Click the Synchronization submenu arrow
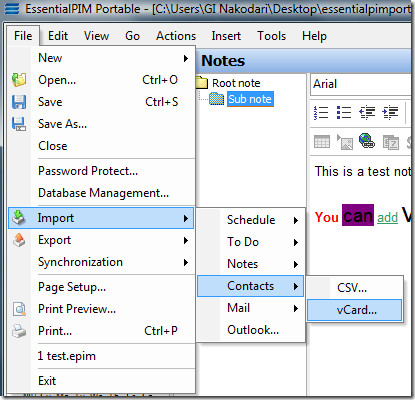The width and height of the screenshot is (415, 400). [186, 262]
